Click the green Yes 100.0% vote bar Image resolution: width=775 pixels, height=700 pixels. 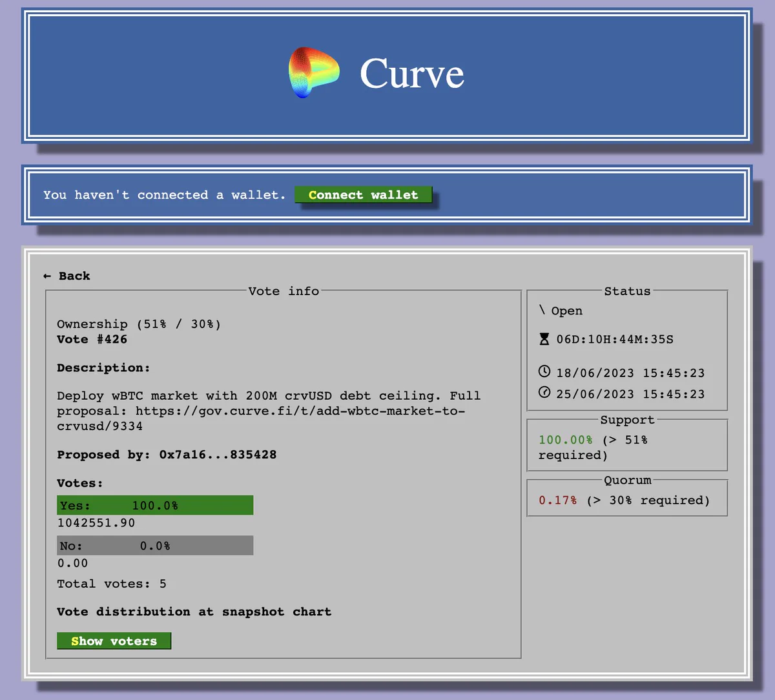point(155,505)
